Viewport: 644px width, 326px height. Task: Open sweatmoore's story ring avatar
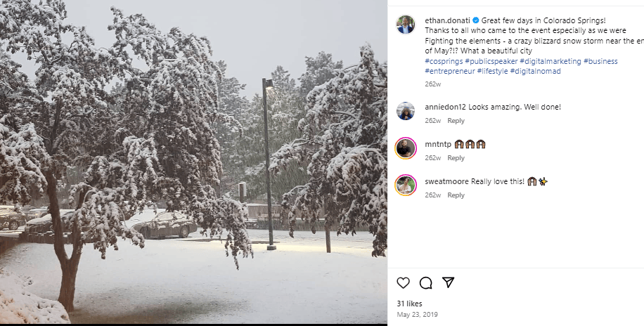406,185
